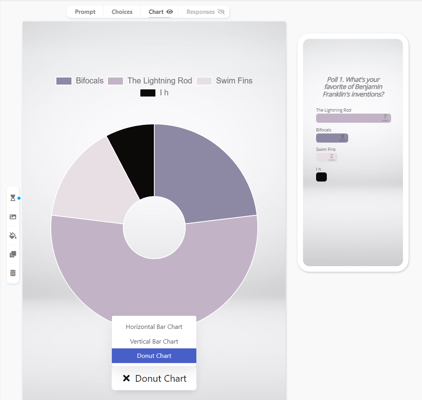Click the Lightning Rod bar in phone preview
The width and height of the screenshot is (422, 400).
coord(353,118)
